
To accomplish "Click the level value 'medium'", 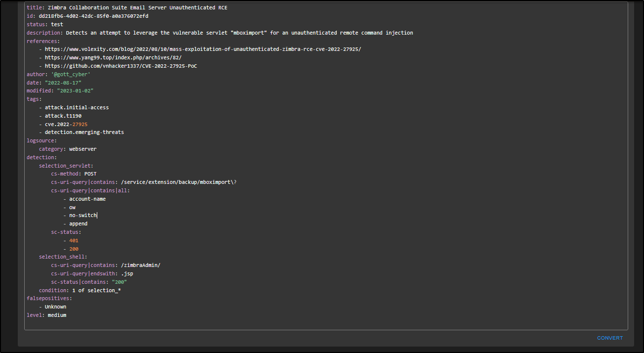I will [57, 315].
